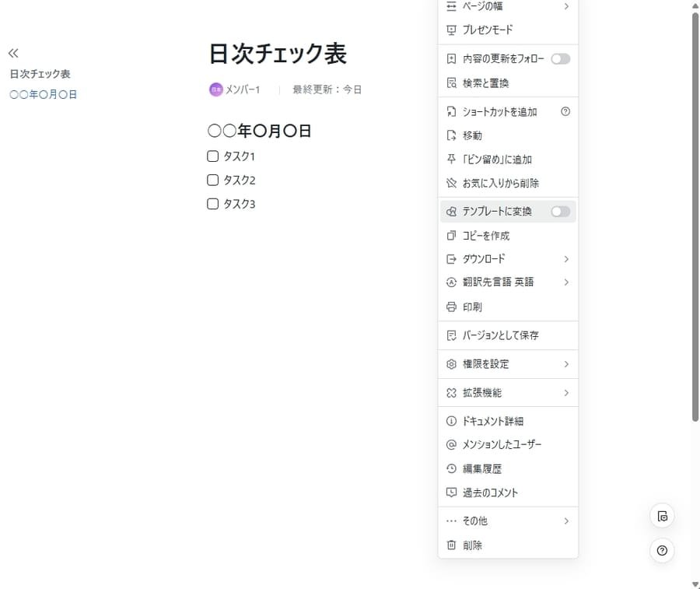
Task: Click the trash icon beside 削除
Action: click(451, 545)
